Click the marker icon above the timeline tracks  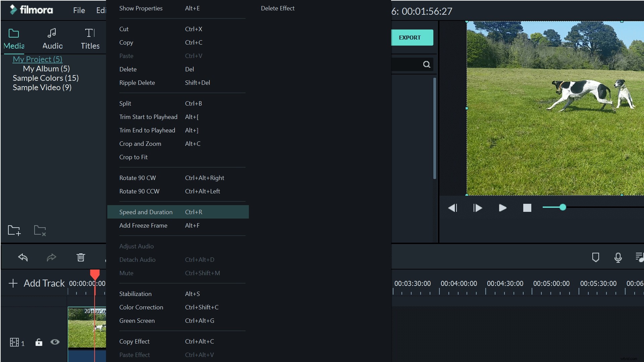pos(595,257)
